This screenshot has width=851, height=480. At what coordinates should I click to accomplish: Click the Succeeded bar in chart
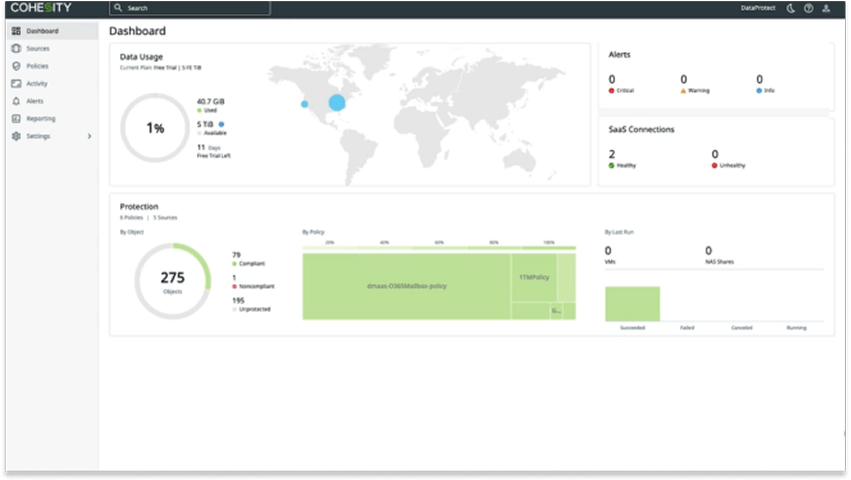632,303
